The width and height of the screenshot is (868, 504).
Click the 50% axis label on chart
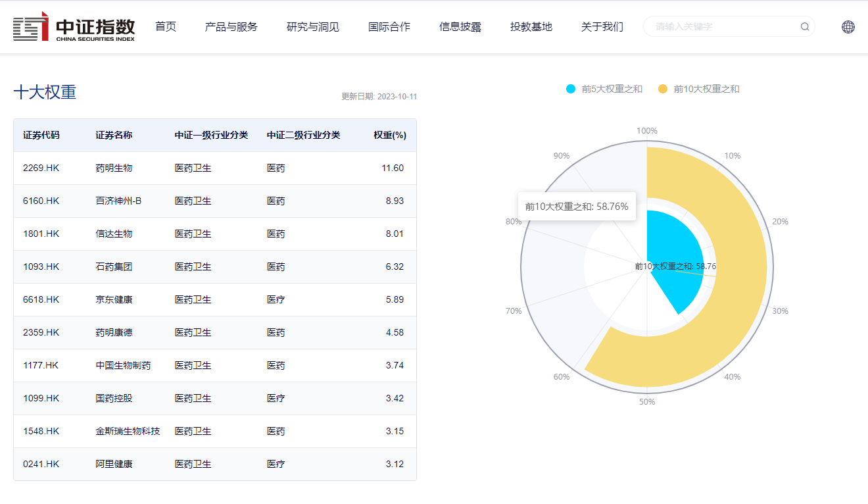(647, 401)
